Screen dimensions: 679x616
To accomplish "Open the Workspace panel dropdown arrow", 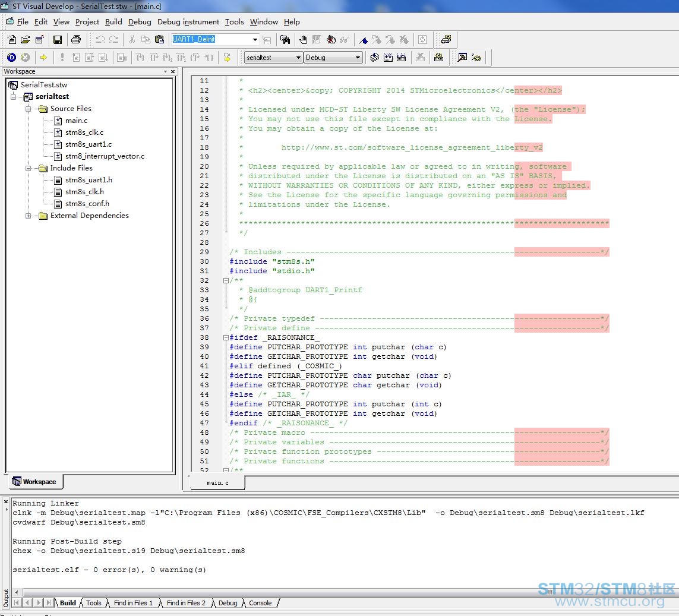I will tap(165, 71).
